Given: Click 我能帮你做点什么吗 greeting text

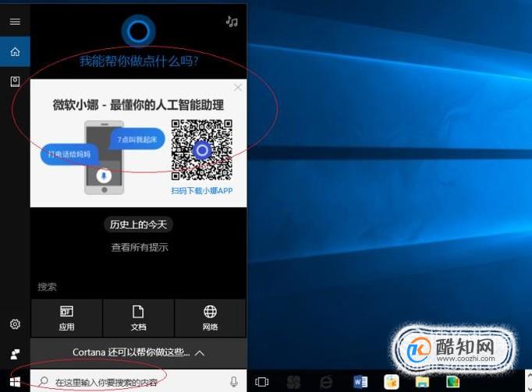Looking at the screenshot, I should pyautogui.click(x=138, y=62).
